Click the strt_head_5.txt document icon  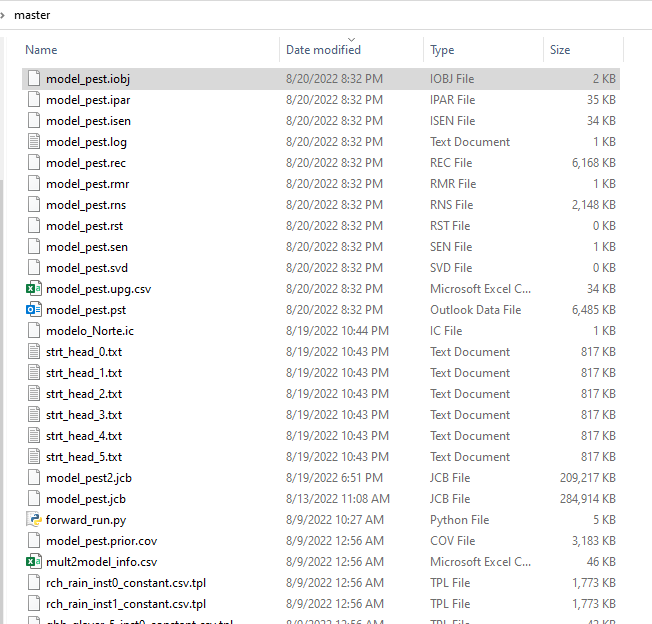(34, 456)
